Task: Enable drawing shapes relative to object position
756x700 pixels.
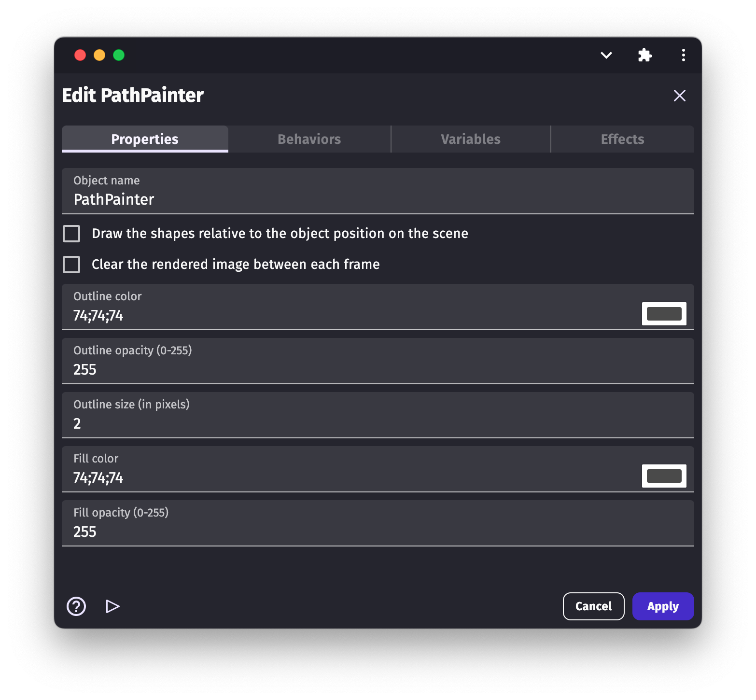Action: [x=72, y=234]
